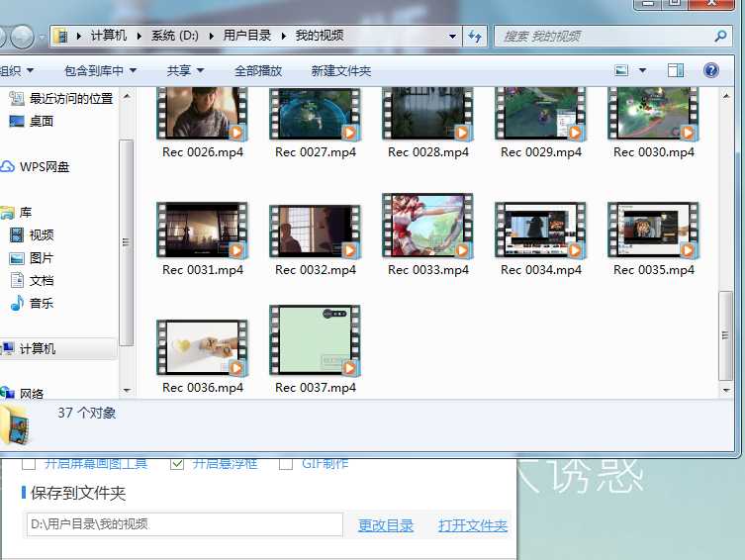The width and height of the screenshot is (745, 560).
Task: Open WPS网盘 in the sidebar
Action: point(45,167)
